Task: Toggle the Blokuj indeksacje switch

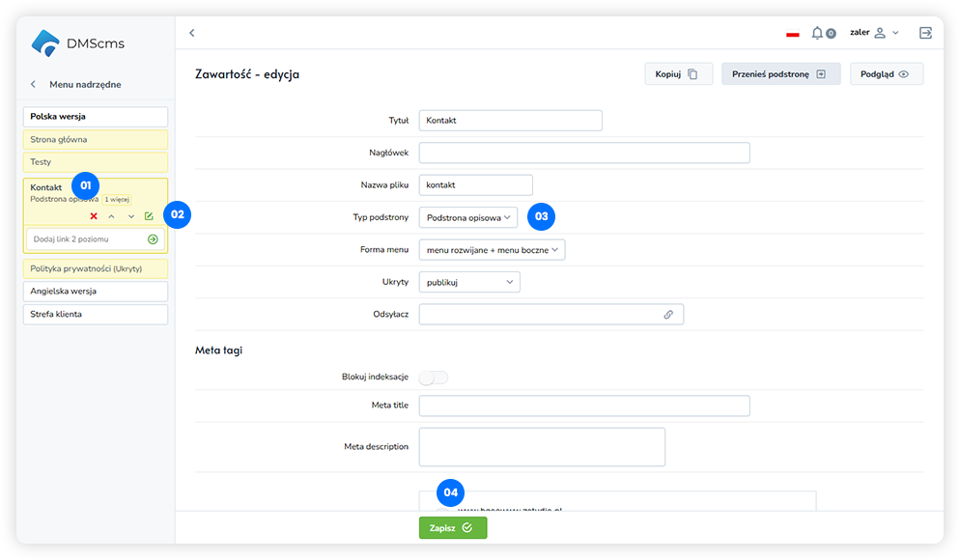Action: (434, 377)
